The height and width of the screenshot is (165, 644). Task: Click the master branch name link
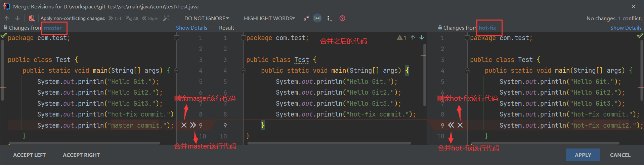53,28
